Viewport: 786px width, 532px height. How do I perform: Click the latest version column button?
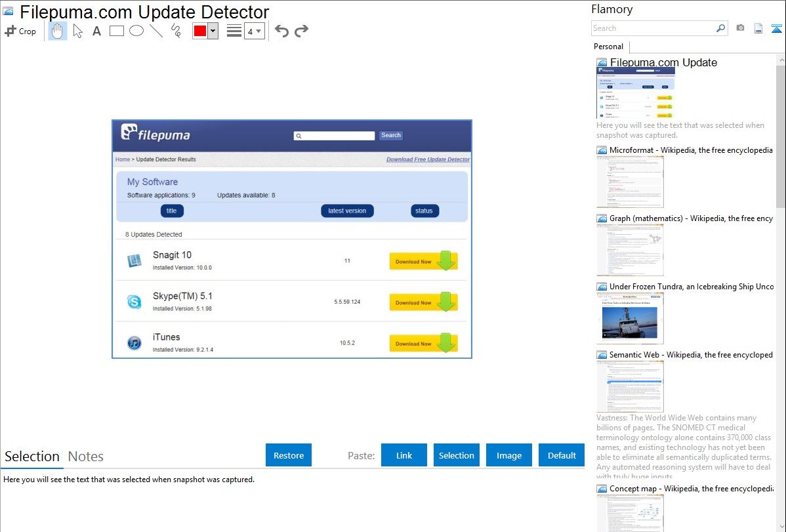point(347,211)
